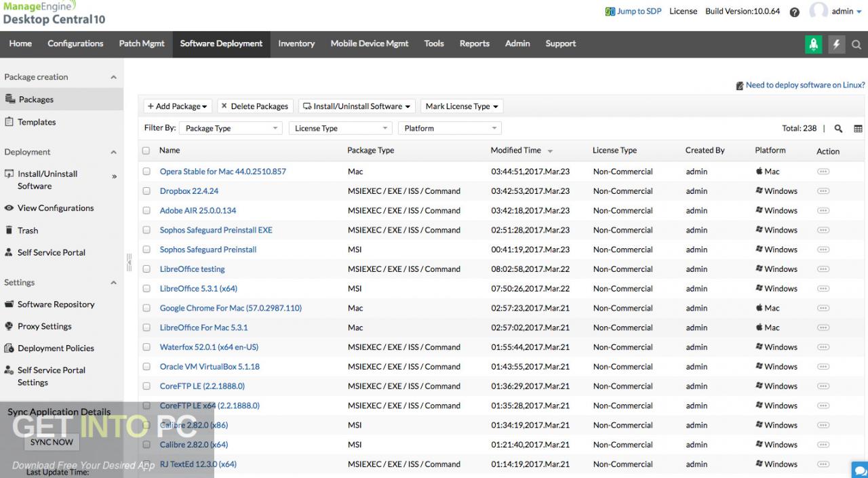Check the Google Chrome For Mac checkbox

tap(146, 308)
